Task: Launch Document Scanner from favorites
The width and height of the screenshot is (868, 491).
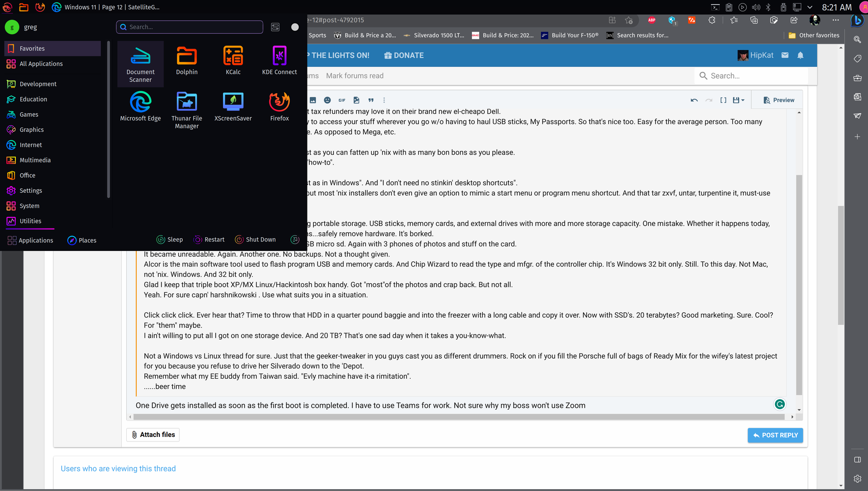Action: (140, 64)
